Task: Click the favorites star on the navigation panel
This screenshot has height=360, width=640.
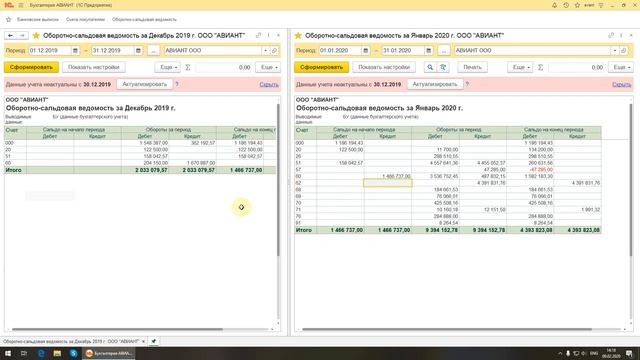Action: pos(9,19)
